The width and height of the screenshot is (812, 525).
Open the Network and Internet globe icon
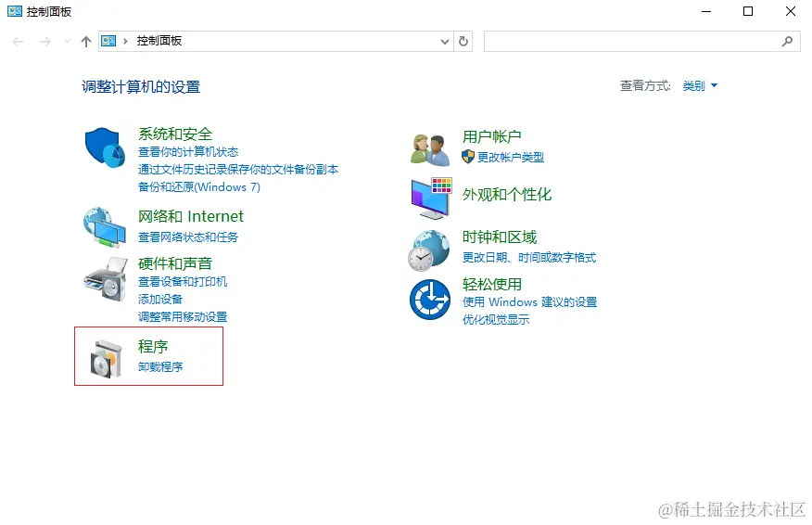click(x=105, y=227)
